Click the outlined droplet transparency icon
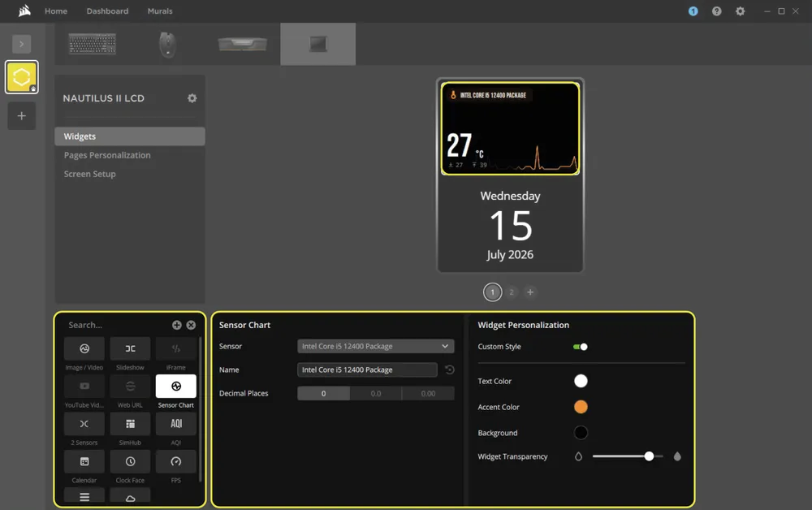Image resolution: width=812 pixels, height=510 pixels. click(578, 456)
